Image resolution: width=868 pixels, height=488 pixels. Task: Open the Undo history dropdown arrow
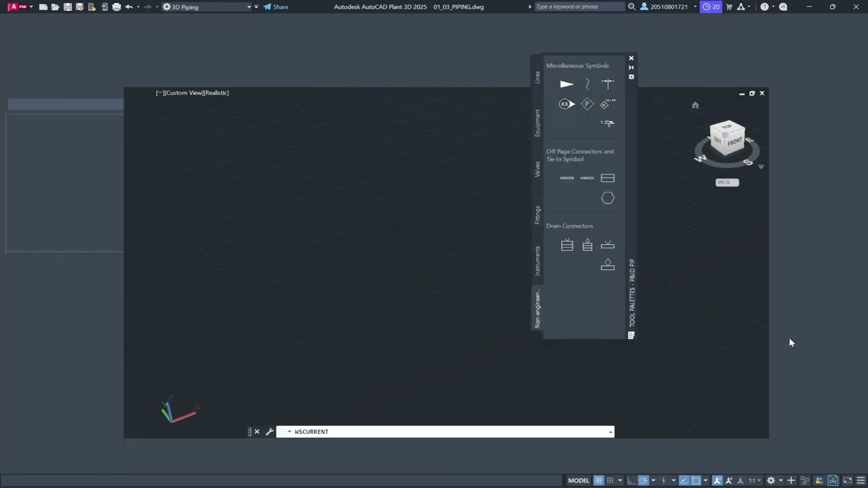(x=138, y=7)
